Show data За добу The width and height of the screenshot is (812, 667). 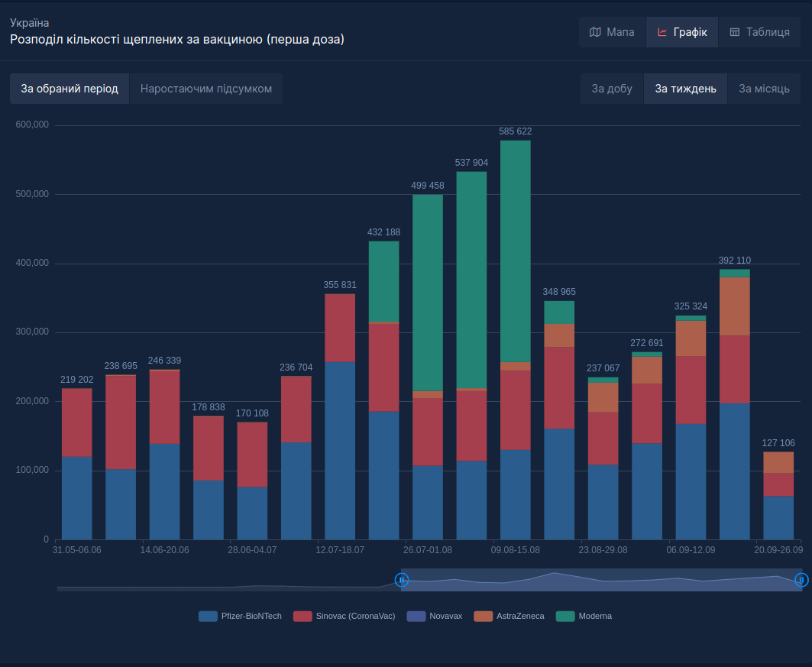(x=612, y=89)
